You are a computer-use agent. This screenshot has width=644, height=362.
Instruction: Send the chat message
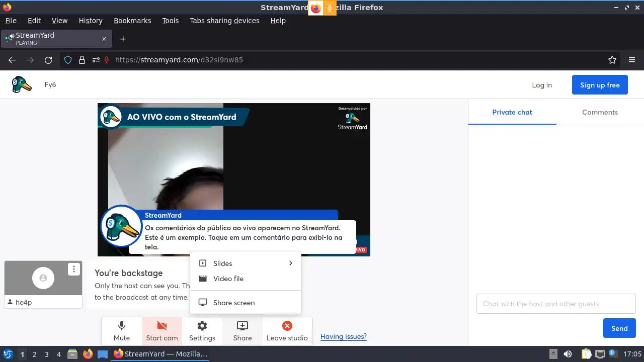coord(619,328)
